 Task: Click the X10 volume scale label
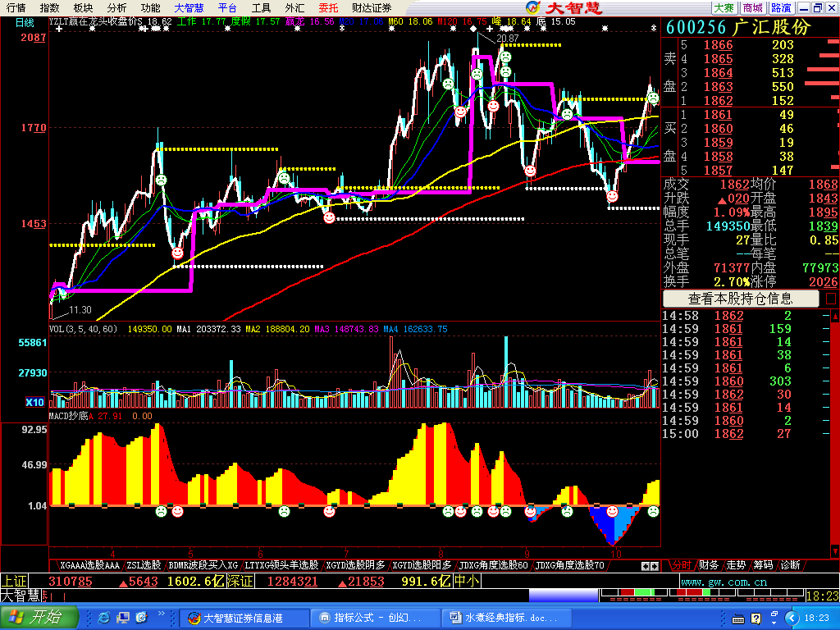point(34,402)
